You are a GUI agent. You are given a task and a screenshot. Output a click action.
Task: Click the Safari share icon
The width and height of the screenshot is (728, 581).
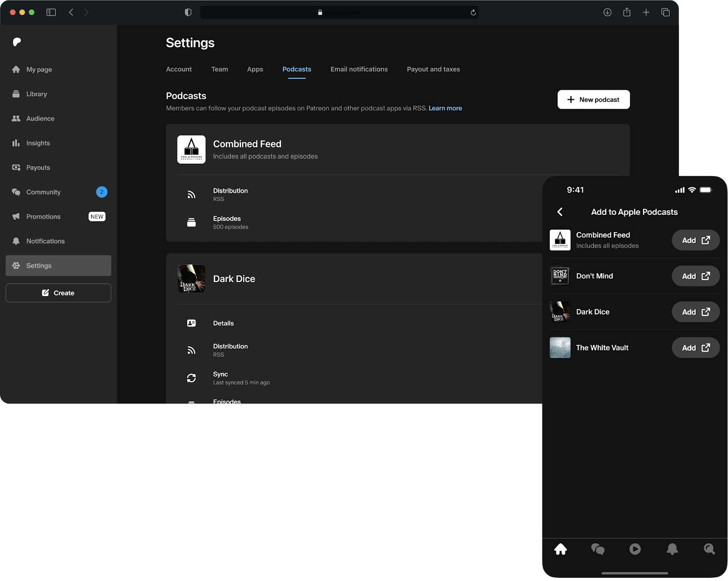[x=627, y=12]
